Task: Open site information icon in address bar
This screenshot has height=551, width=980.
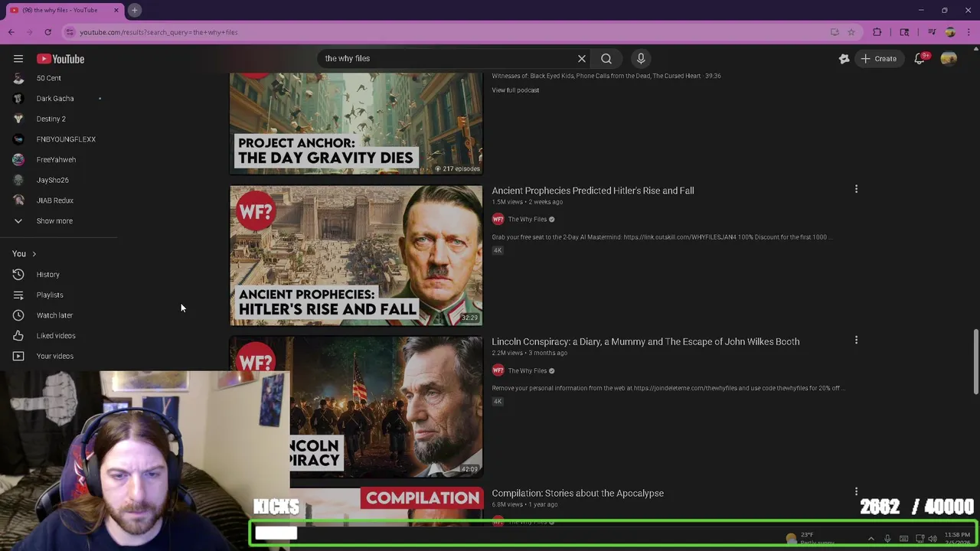Action: point(70,32)
